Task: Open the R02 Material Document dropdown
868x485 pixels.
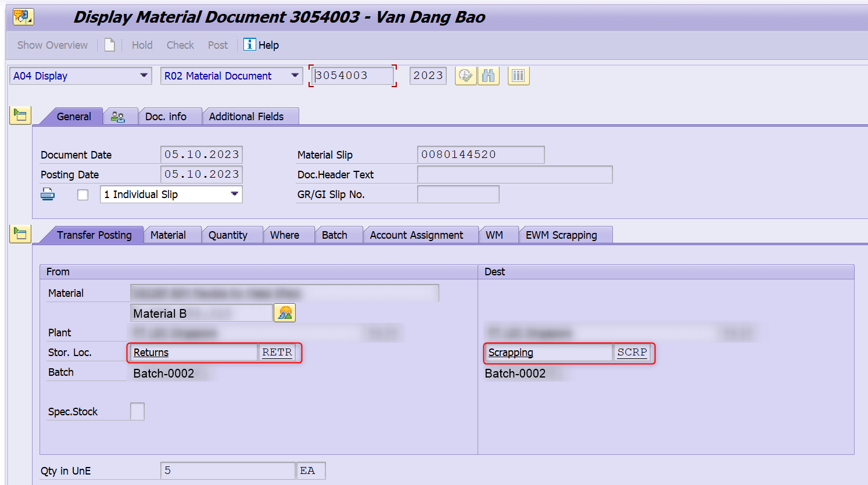Action: (x=295, y=76)
